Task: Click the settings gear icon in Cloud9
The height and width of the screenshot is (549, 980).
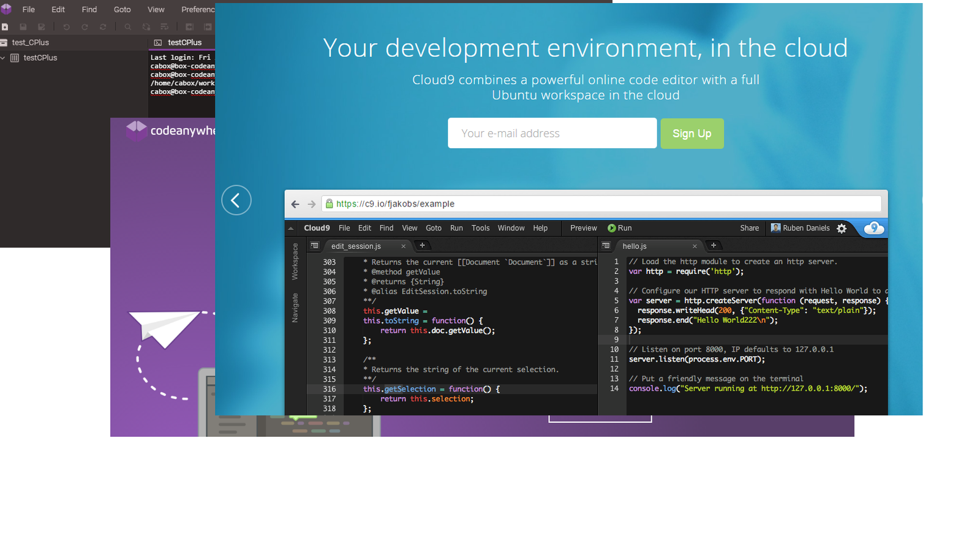Action: [842, 228]
